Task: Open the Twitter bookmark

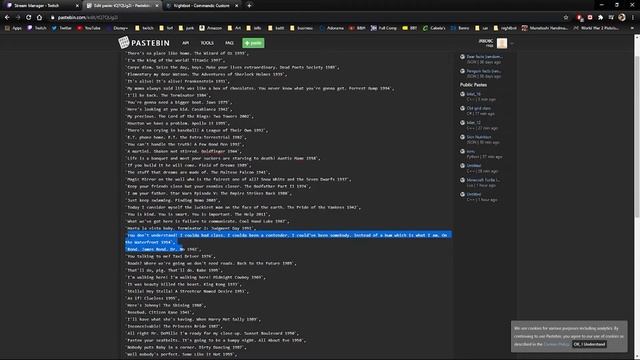Action: 62,28
